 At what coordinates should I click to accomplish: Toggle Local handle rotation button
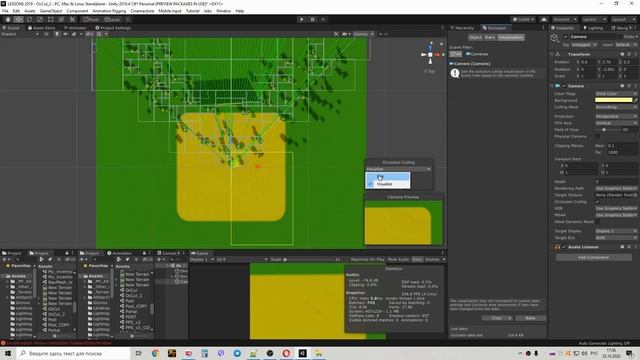(112, 19)
